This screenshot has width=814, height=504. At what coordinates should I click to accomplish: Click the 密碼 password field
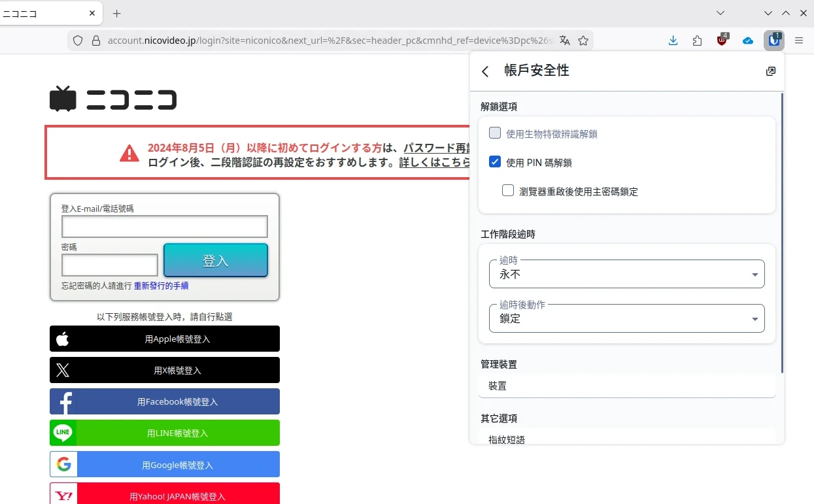tap(110, 265)
